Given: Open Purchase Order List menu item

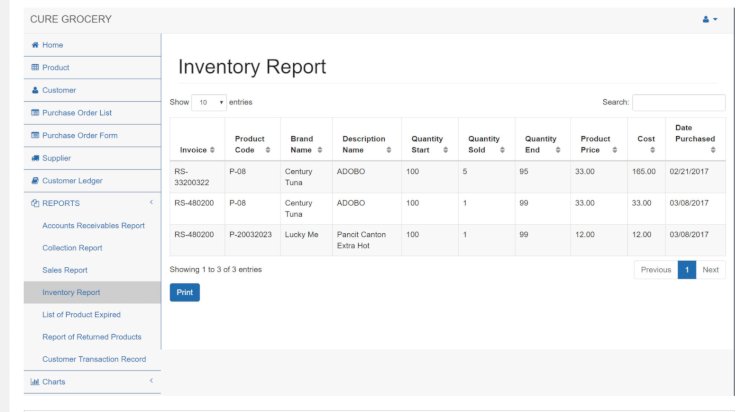Looking at the screenshot, I should click(x=92, y=113).
